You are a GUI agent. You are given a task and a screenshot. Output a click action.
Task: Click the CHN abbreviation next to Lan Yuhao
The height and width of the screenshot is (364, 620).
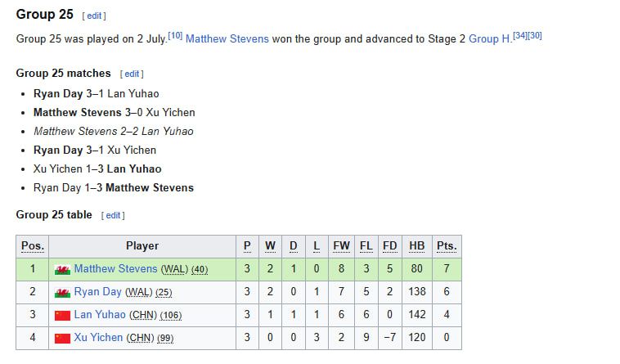[143, 316]
